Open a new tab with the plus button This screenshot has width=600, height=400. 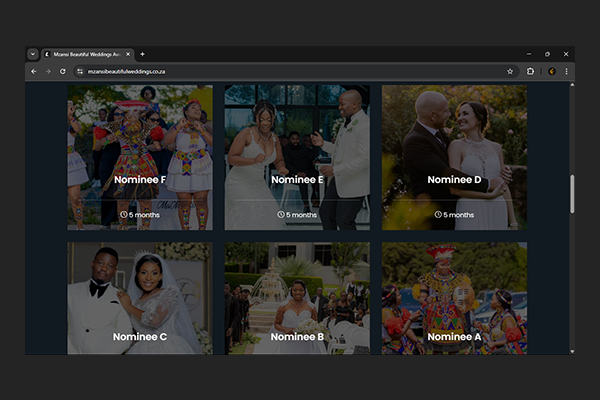pyautogui.click(x=142, y=54)
